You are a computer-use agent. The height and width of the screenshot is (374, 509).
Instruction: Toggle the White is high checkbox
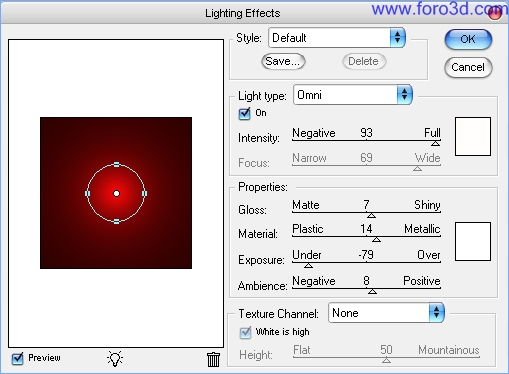click(x=245, y=332)
